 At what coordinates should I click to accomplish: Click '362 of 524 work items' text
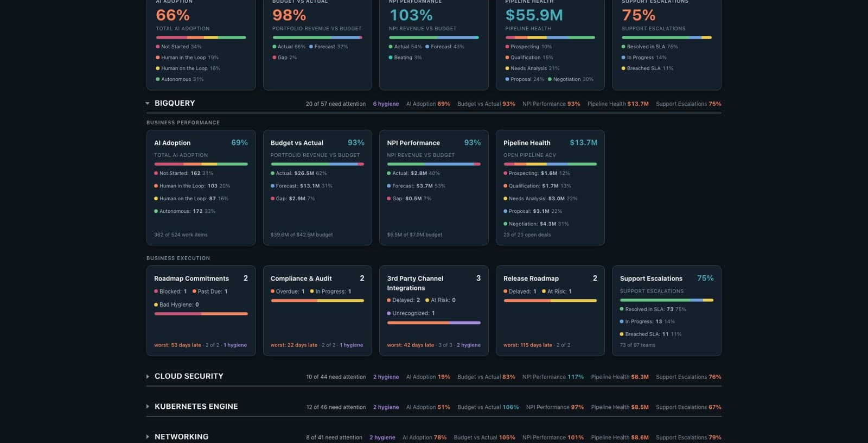(x=181, y=235)
